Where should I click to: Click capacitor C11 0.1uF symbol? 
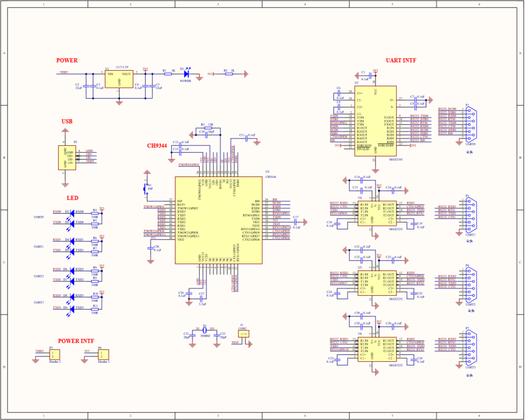[x=247, y=138]
